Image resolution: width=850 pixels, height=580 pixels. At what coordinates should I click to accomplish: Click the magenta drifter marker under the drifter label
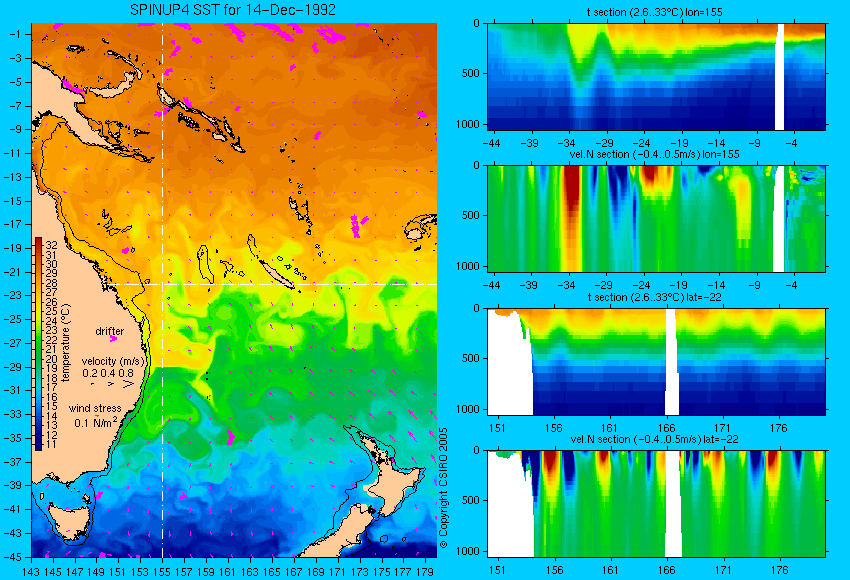coord(113,339)
